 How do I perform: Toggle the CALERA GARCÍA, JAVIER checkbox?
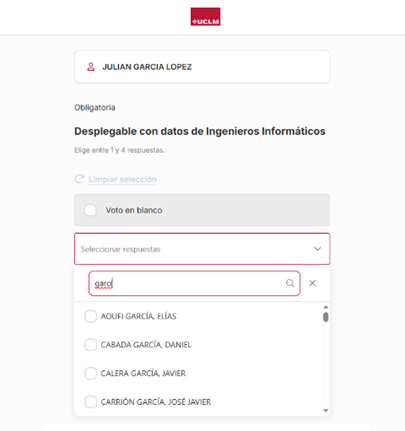point(90,373)
